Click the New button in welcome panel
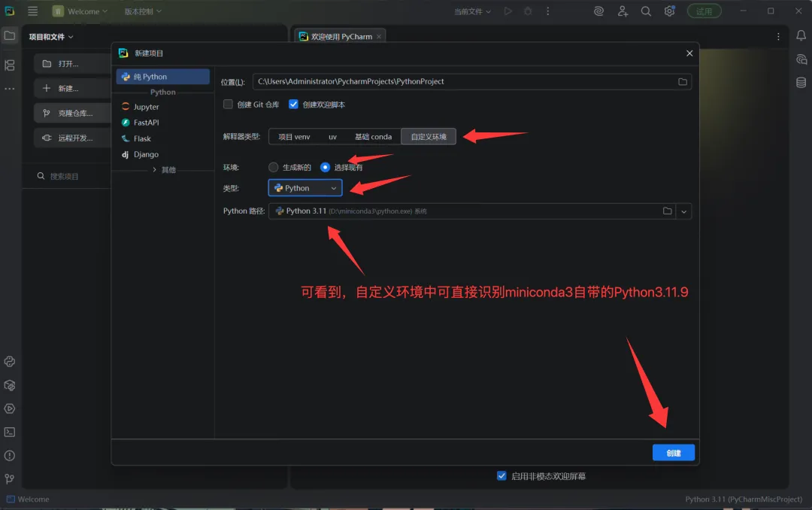 point(72,89)
